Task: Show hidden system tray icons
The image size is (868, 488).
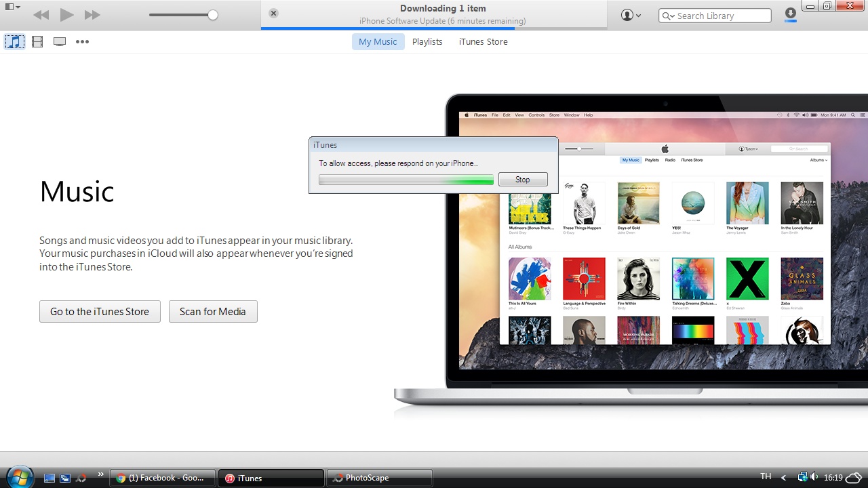Action: point(785,478)
